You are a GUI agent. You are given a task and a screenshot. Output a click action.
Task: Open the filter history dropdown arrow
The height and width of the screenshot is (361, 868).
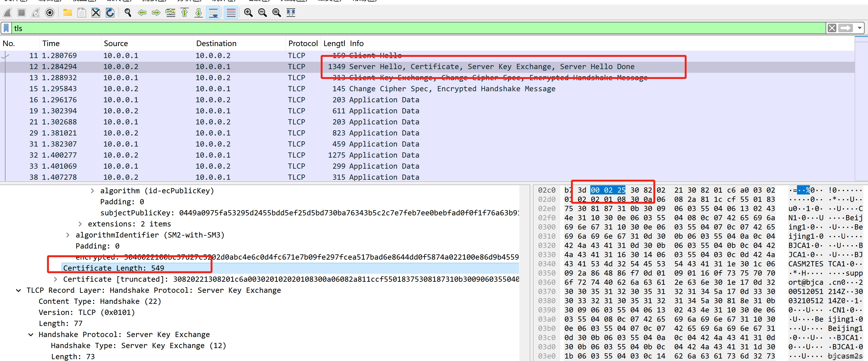coord(860,28)
